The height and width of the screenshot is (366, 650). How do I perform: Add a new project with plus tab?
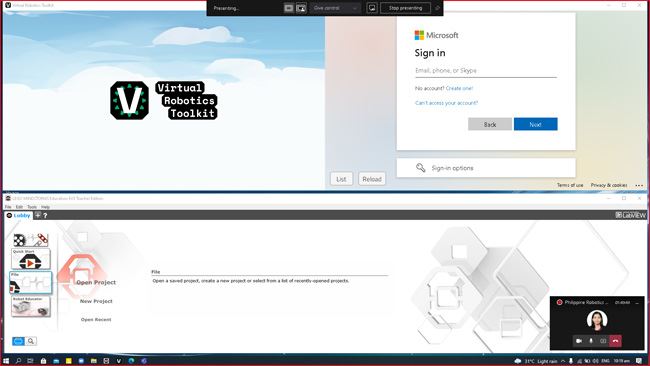38,215
